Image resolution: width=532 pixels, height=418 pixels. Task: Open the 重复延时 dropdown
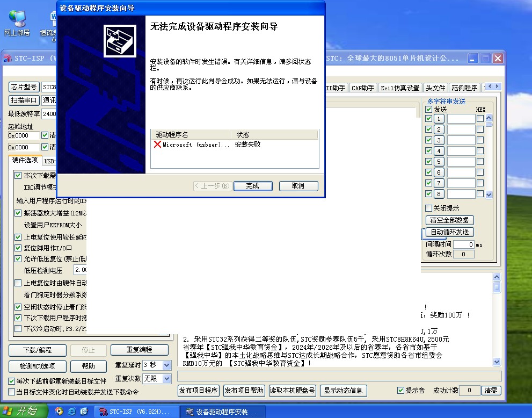coord(166,365)
